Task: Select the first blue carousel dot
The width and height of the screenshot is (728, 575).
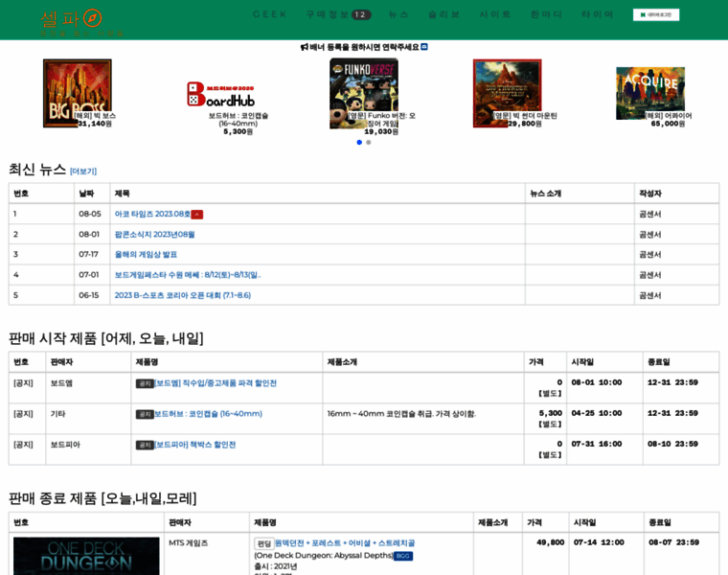Action: pos(359,143)
